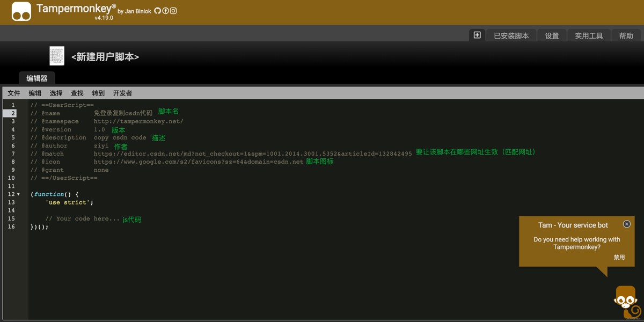The height and width of the screenshot is (322, 644).
Task: Click the Tam monkey mascot icon
Action: (x=627, y=302)
